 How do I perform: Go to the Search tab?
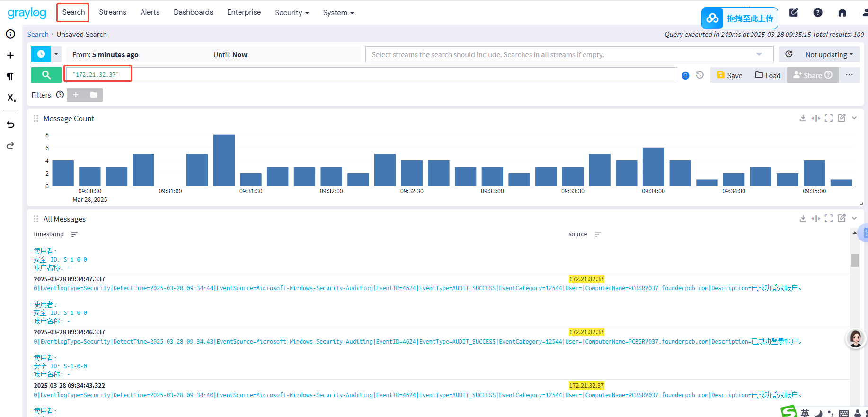tap(73, 12)
